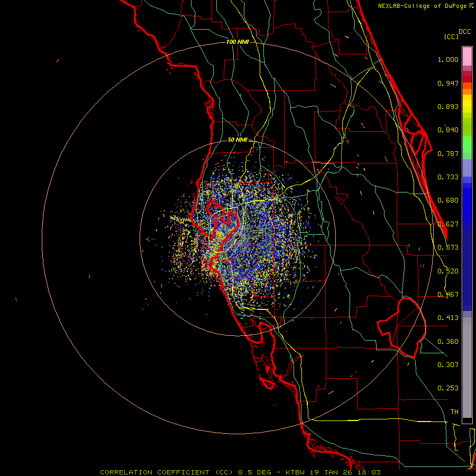
Task: Select the 0.840 scale value
Action: point(448,130)
